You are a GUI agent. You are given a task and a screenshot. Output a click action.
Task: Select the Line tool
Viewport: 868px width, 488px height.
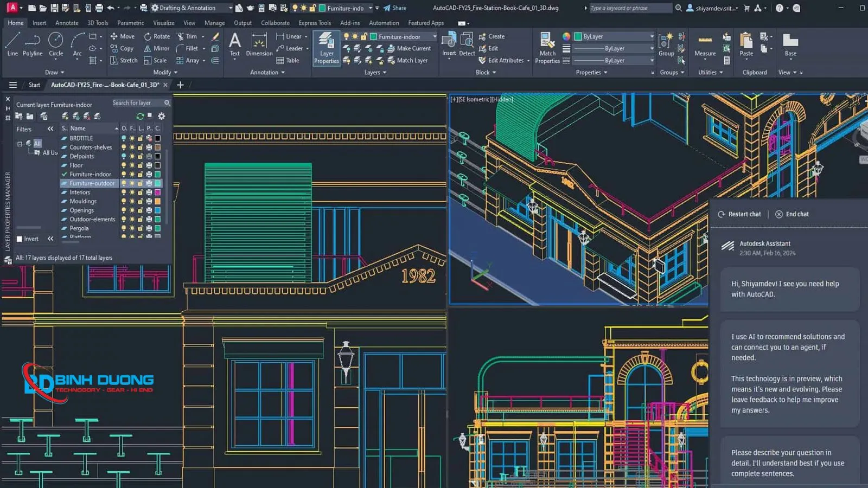[x=12, y=43]
